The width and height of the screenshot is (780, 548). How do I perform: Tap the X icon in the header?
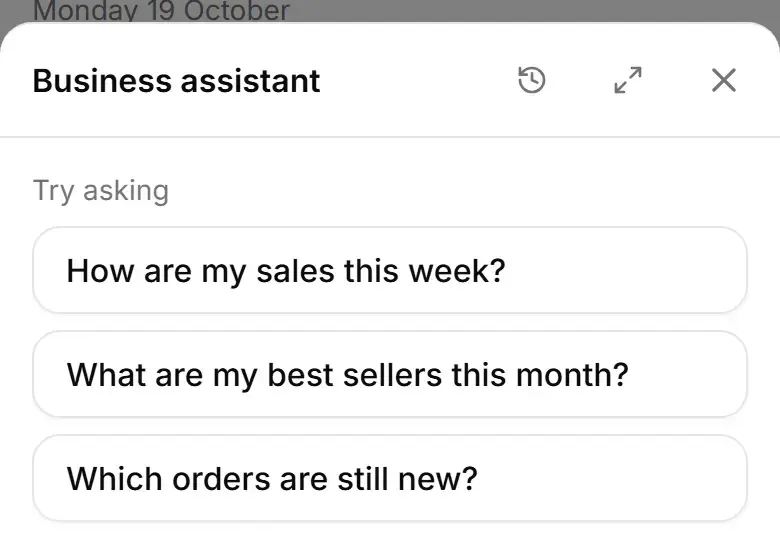point(724,80)
